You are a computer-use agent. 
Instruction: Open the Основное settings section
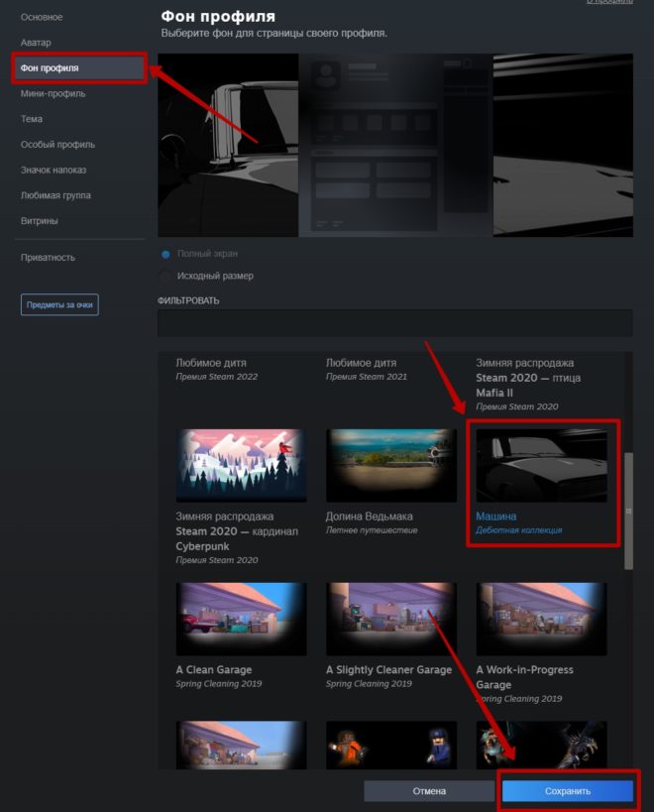[x=42, y=17]
